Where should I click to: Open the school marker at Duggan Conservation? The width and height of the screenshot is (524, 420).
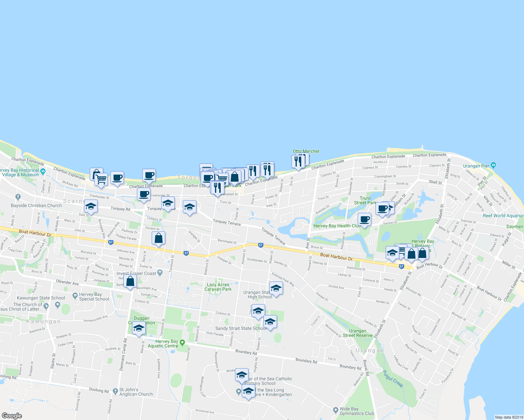click(x=139, y=328)
